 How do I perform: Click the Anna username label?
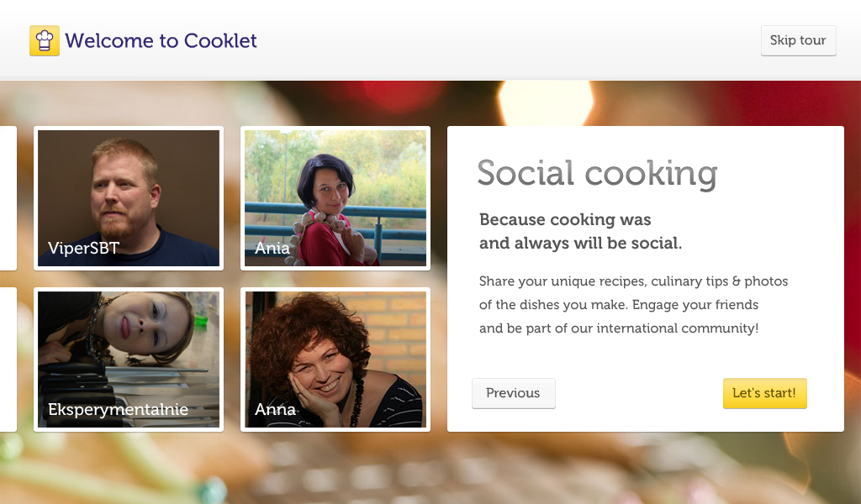pyautogui.click(x=276, y=409)
